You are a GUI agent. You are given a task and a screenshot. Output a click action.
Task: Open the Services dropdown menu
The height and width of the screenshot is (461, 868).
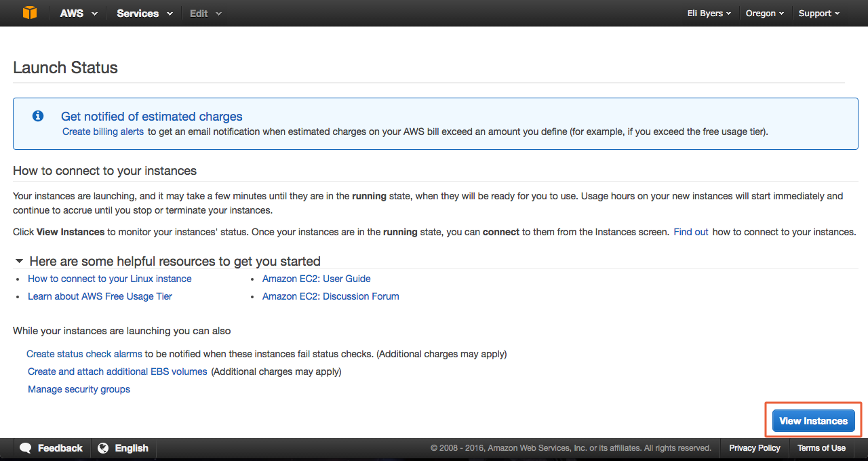click(144, 14)
